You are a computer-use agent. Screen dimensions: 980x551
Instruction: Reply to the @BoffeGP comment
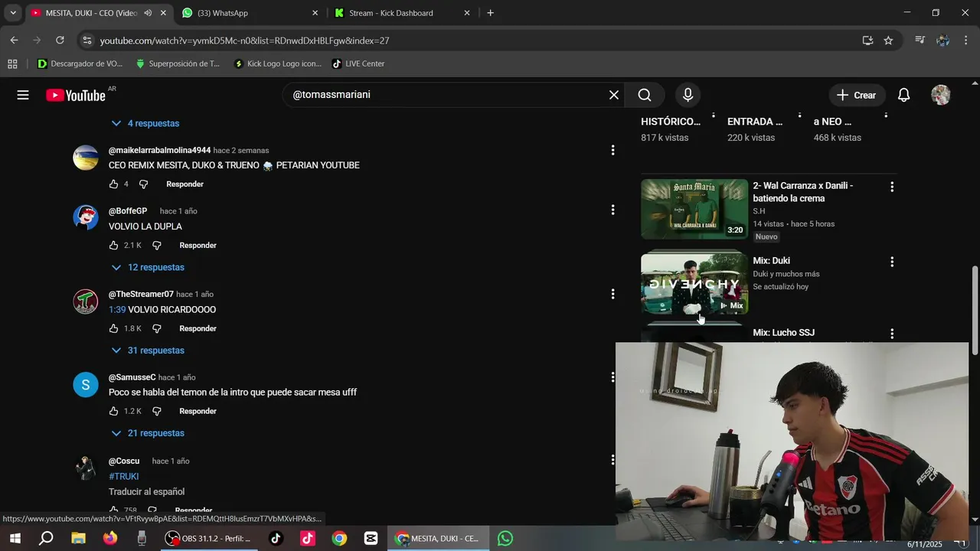point(198,246)
